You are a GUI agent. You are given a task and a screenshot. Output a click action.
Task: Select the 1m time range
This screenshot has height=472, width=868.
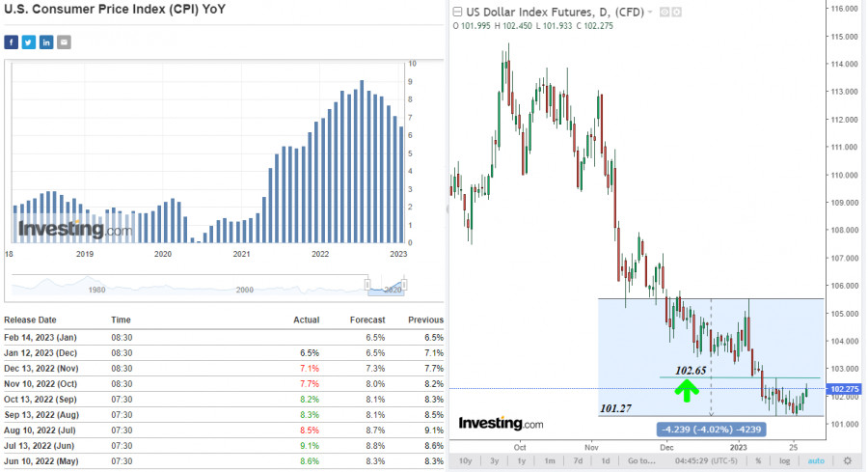point(551,460)
